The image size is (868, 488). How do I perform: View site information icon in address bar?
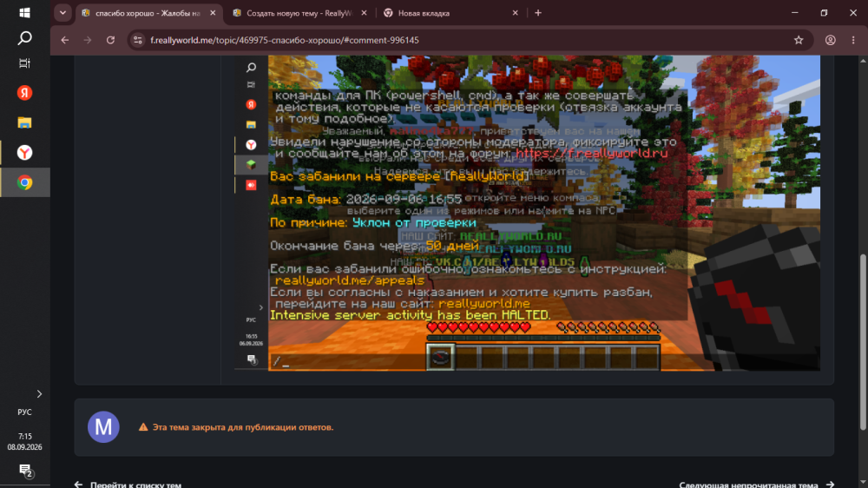tap(138, 40)
